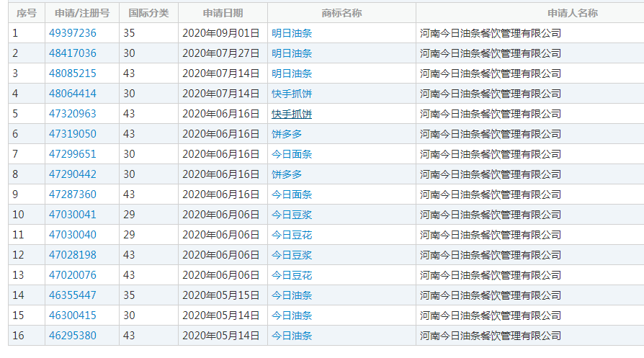Select date 2020年09月01日
The image size is (644, 358).
point(221,33)
